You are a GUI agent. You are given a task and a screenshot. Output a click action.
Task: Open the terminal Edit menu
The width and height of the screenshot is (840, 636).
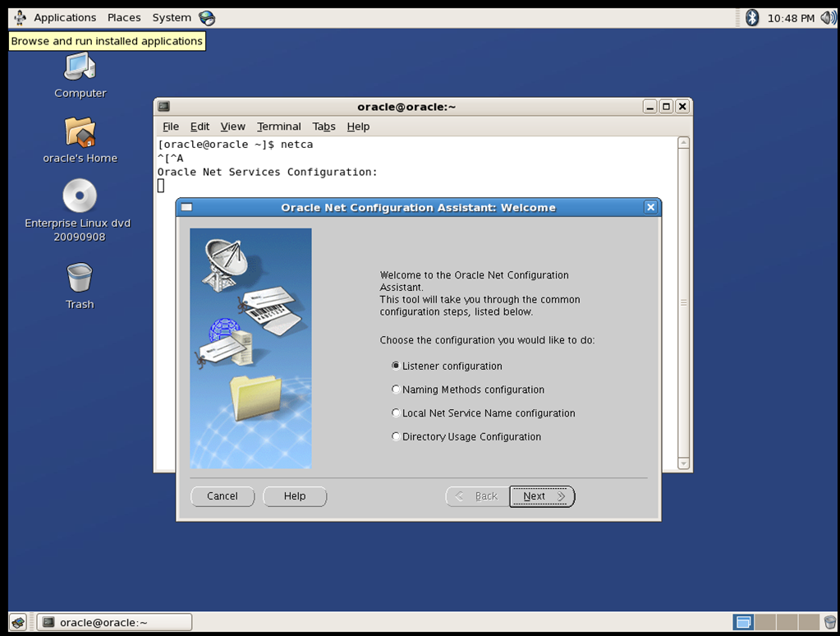tap(200, 127)
